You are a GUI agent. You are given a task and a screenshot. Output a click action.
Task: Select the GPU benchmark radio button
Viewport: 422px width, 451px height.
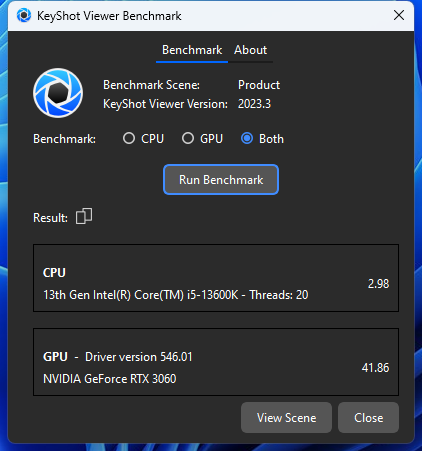[188, 138]
